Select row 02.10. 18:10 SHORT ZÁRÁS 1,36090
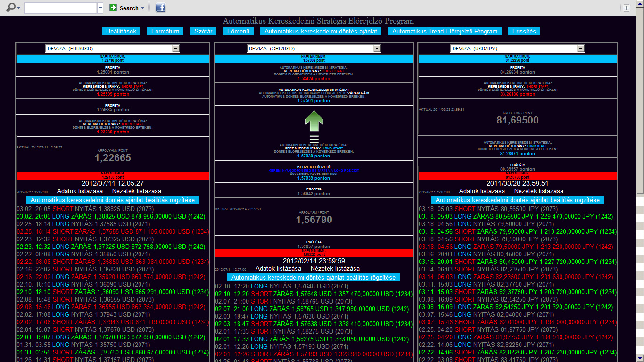The height and width of the screenshot is (362, 644). click(x=113, y=292)
